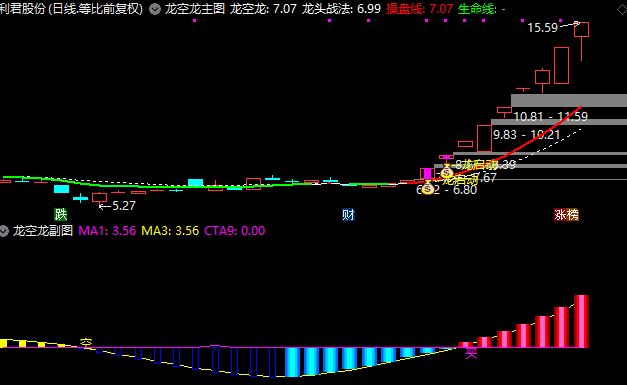Click the diamond icon at the top-right corner

(622, 10)
